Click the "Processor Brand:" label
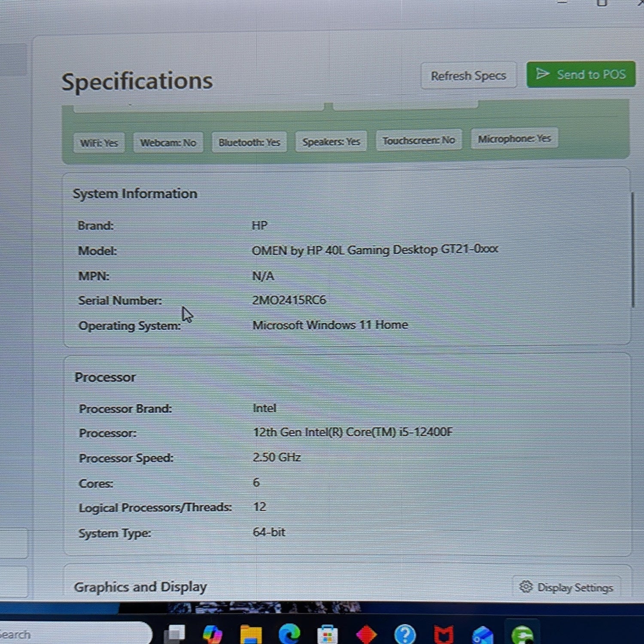The width and height of the screenshot is (644, 644). (125, 408)
